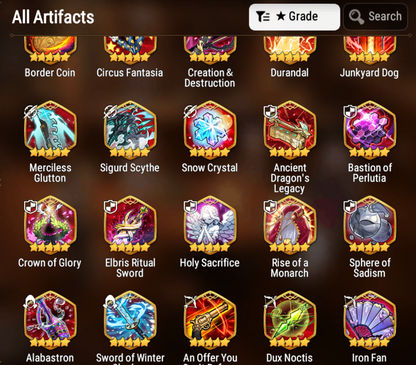Click the Search artifacts field
This screenshot has height=365, width=416.
375,17
